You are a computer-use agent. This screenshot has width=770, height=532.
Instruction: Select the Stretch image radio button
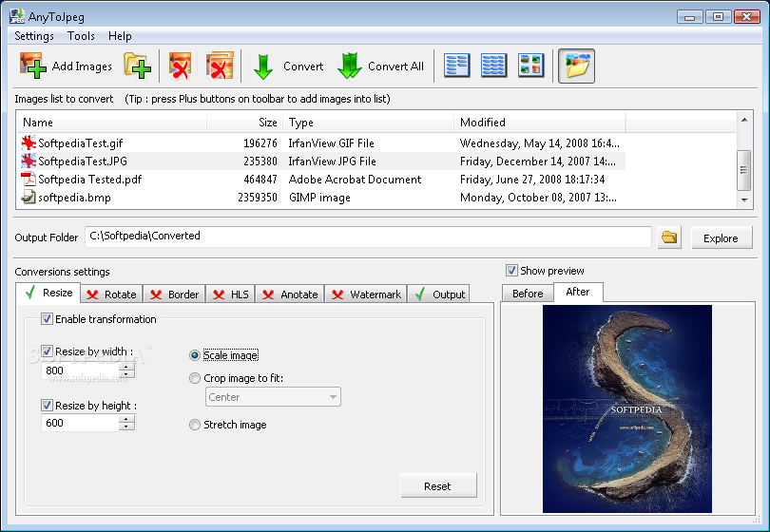point(195,425)
